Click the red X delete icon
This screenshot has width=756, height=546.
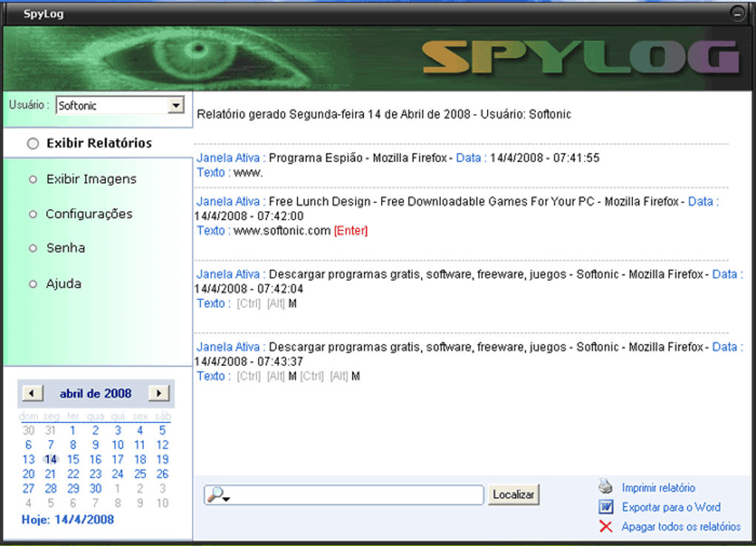(606, 526)
